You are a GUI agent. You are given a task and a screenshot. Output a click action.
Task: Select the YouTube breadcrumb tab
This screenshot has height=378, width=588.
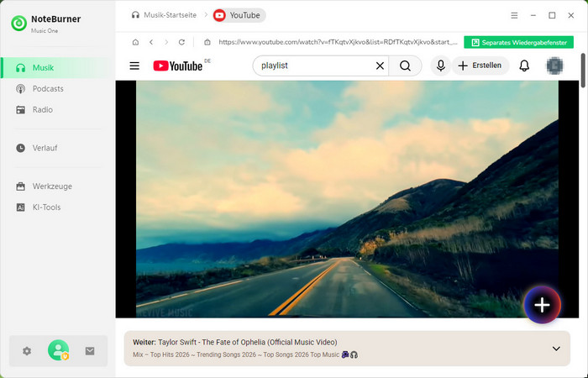pyautogui.click(x=239, y=15)
